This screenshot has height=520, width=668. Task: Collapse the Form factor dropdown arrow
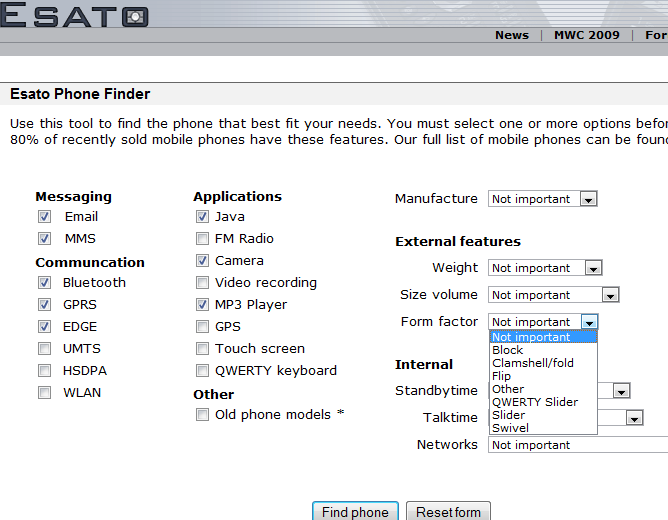point(590,322)
